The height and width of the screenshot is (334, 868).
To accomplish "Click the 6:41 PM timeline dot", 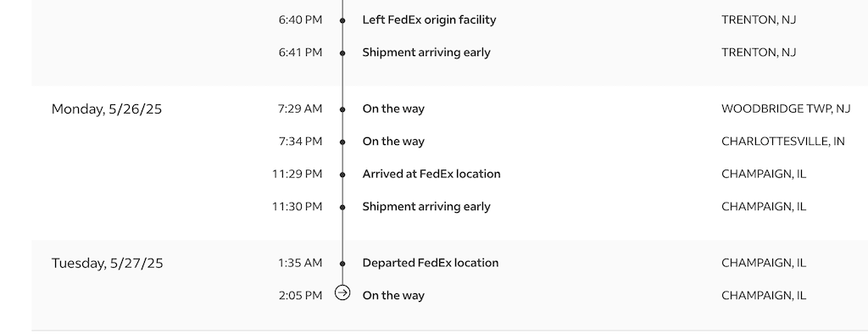I will pos(342,53).
